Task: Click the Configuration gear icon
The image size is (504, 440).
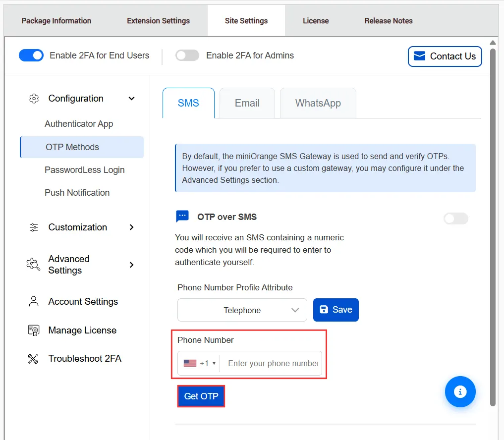Action: point(34,98)
